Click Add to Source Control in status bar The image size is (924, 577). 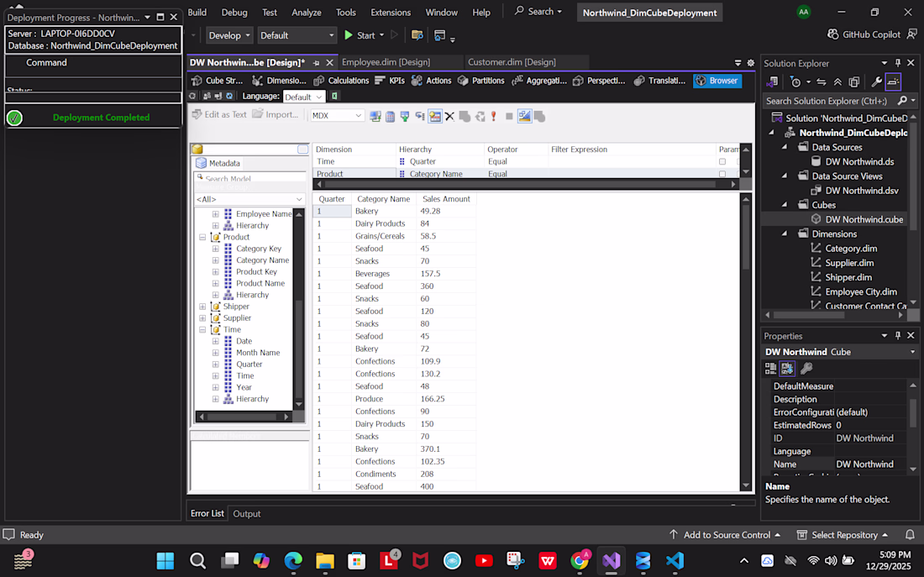coord(724,534)
